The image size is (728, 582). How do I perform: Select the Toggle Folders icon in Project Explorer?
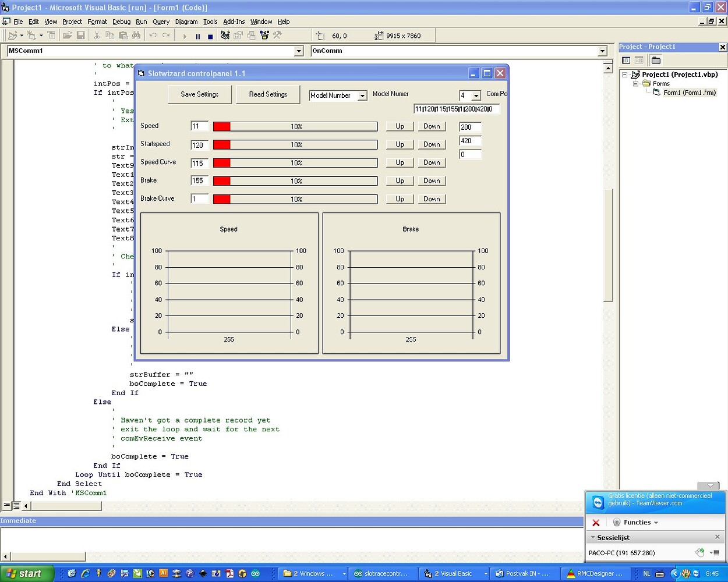655,60
